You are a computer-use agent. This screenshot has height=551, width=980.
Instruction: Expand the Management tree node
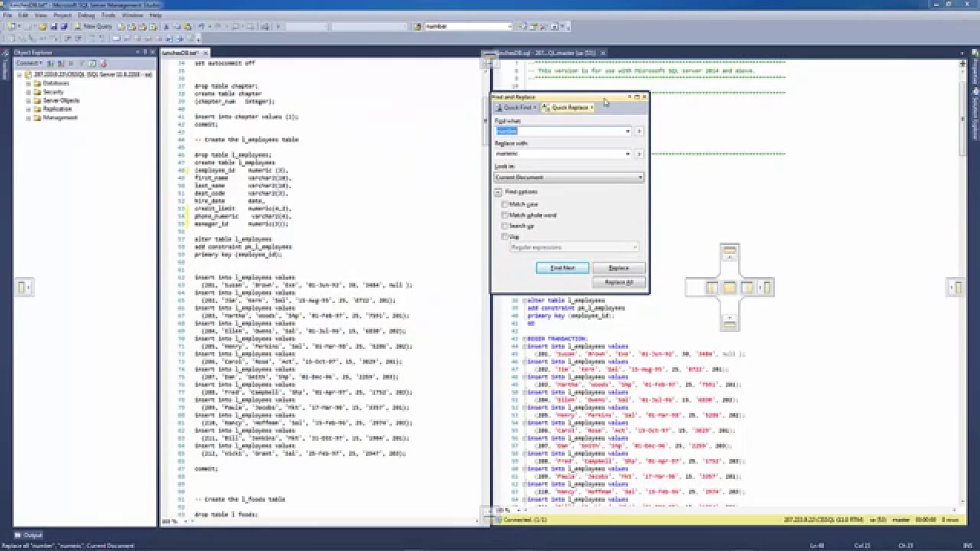click(28, 118)
